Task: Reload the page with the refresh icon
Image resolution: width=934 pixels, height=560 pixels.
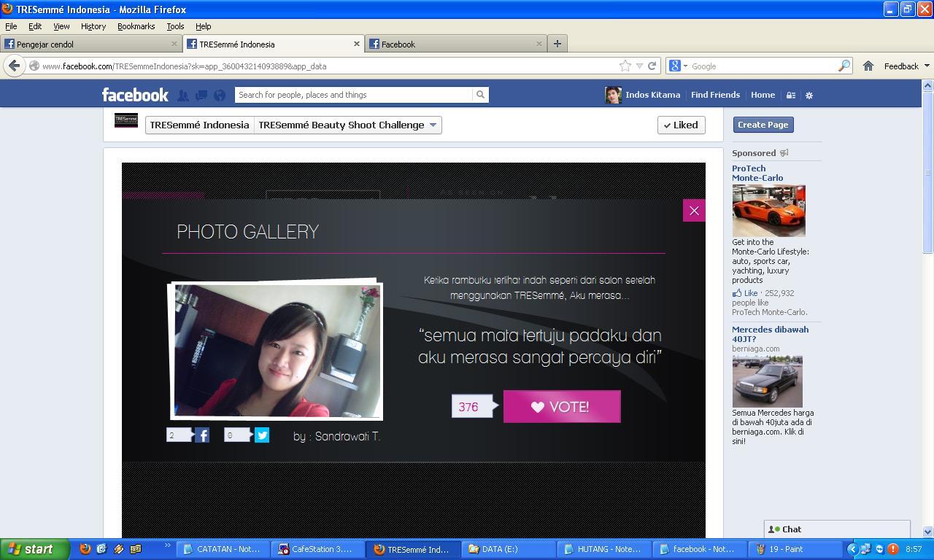Action: click(x=652, y=66)
